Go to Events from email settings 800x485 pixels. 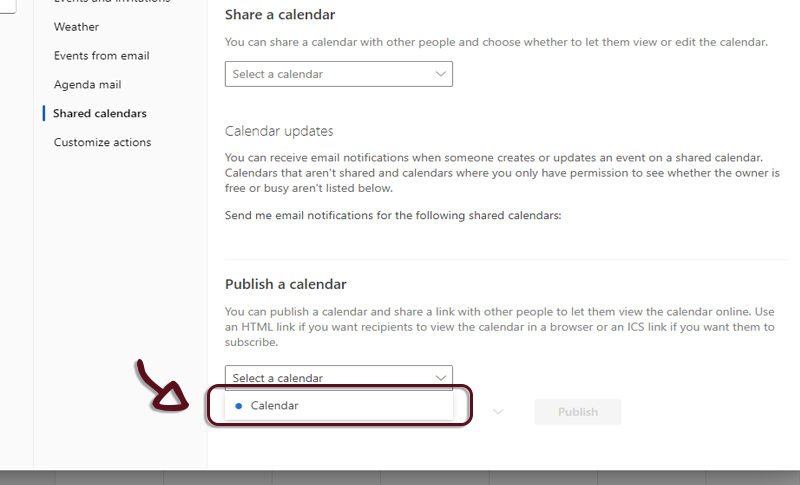(x=101, y=56)
